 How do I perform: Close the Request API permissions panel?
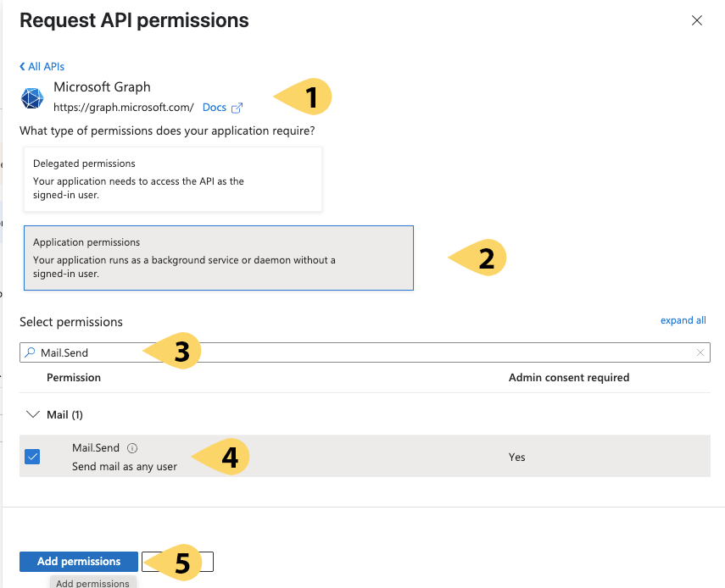point(696,20)
